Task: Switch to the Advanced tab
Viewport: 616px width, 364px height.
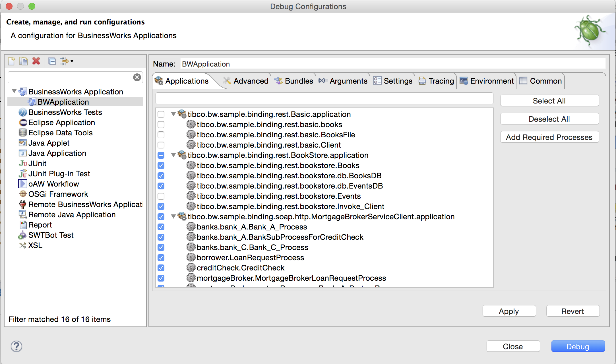Action: pos(246,81)
